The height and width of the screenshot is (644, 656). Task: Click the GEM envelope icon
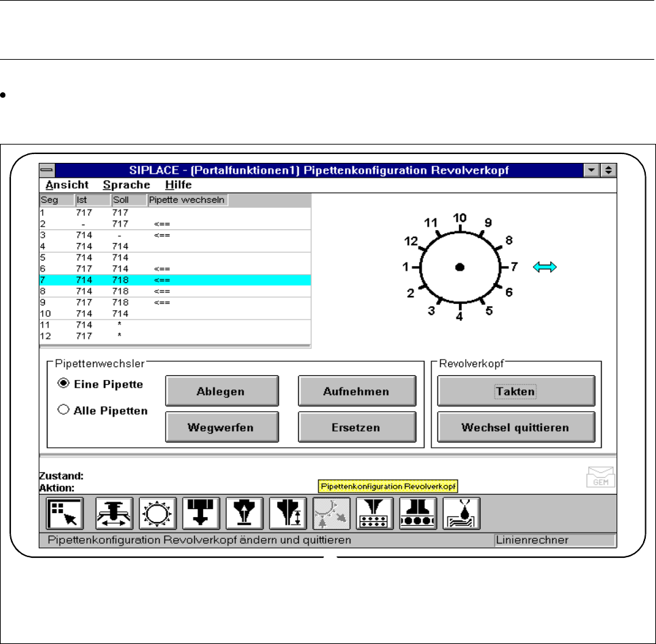point(600,477)
